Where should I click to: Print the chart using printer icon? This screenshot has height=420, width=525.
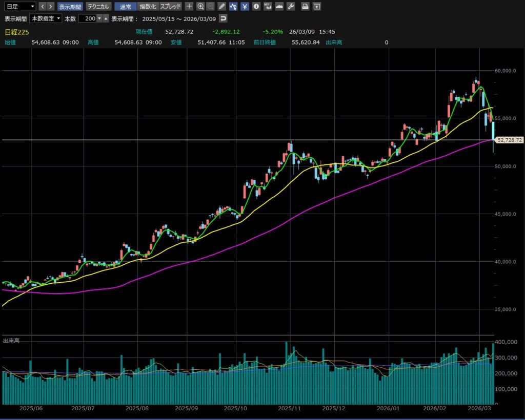coord(305,7)
